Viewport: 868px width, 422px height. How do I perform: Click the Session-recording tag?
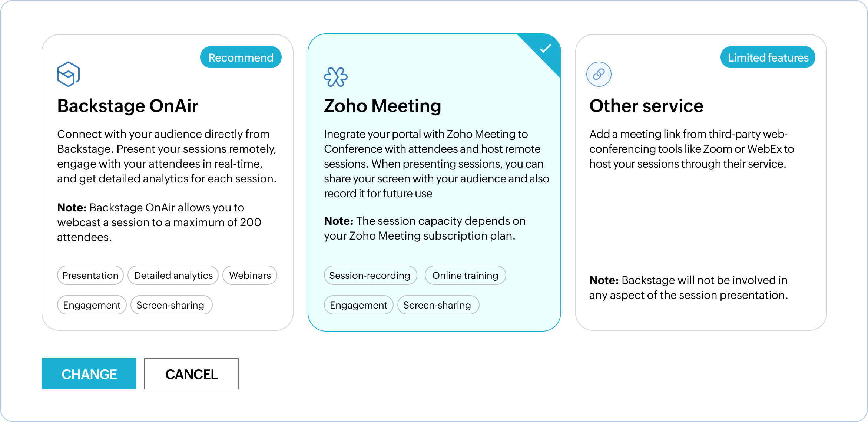pos(370,276)
